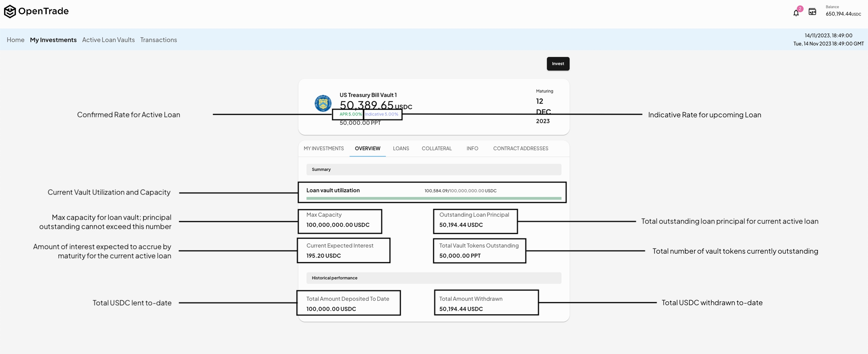Open the Transactions page

click(x=158, y=40)
